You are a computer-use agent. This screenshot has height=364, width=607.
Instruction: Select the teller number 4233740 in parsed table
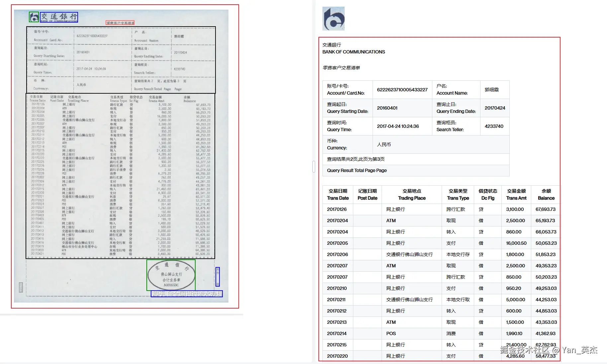click(494, 126)
